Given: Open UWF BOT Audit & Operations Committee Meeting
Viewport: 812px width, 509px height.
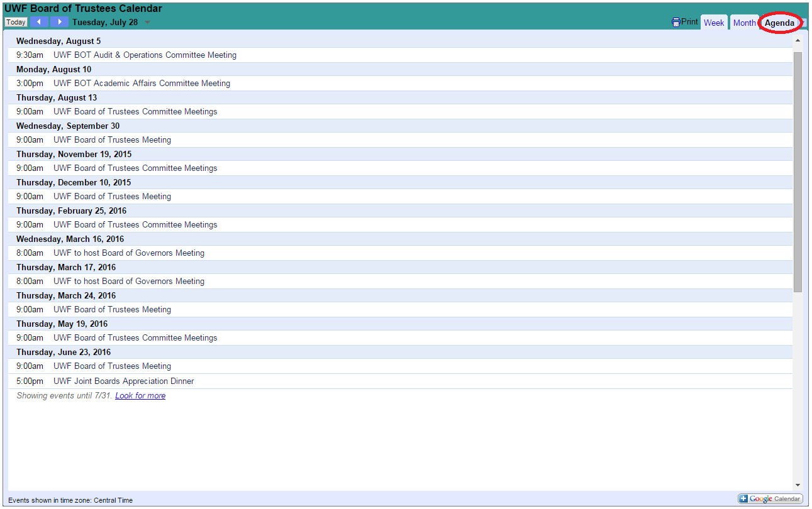Looking at the screenshot, I should pyautogui.click(x=145, y=55).
